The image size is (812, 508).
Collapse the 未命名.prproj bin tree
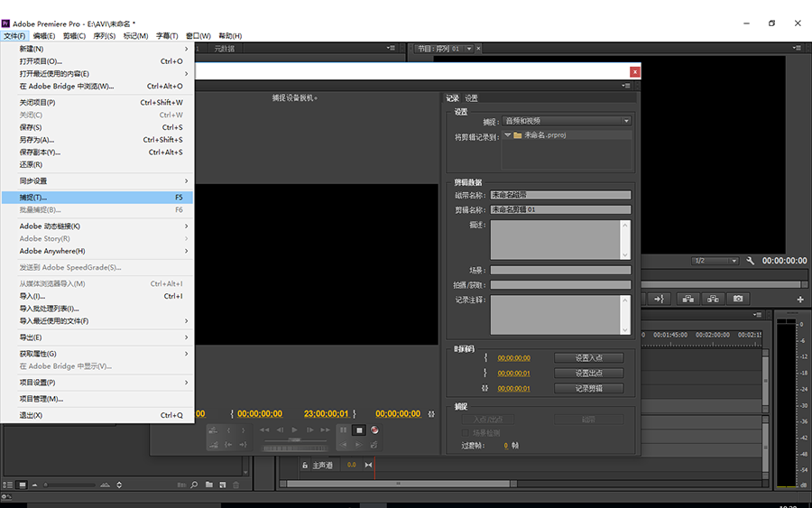507,134
